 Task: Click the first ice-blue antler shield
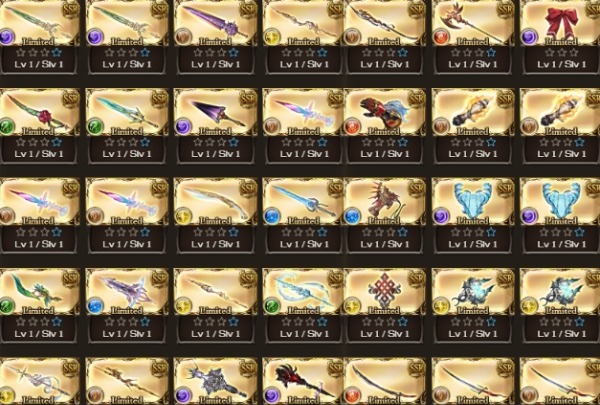pos(473,202)
